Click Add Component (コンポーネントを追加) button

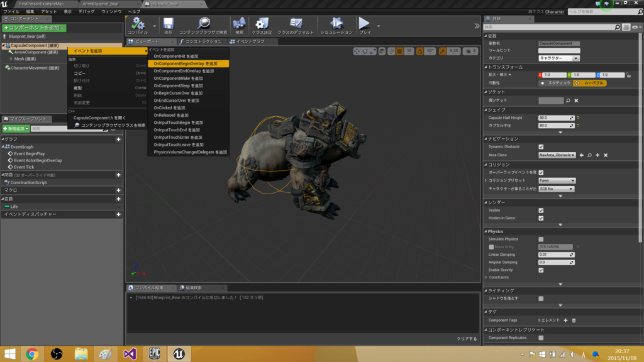click(35, 28)
